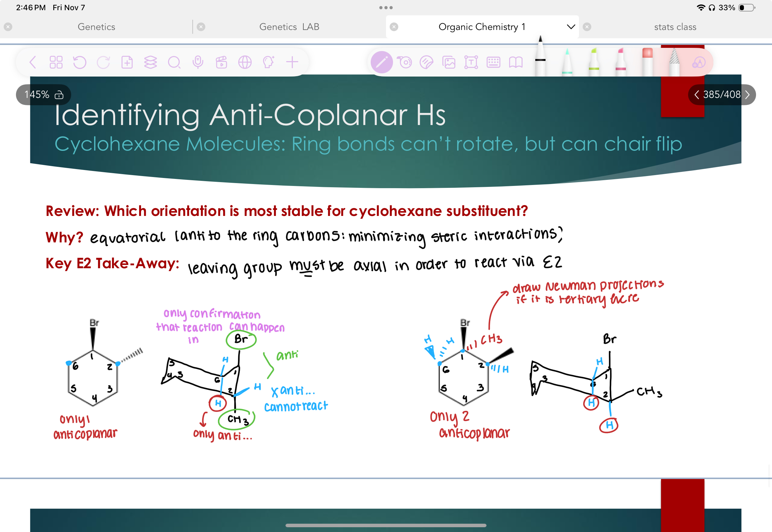
Task: Open the web browser globe tool
Action: [x=245, y=62]
